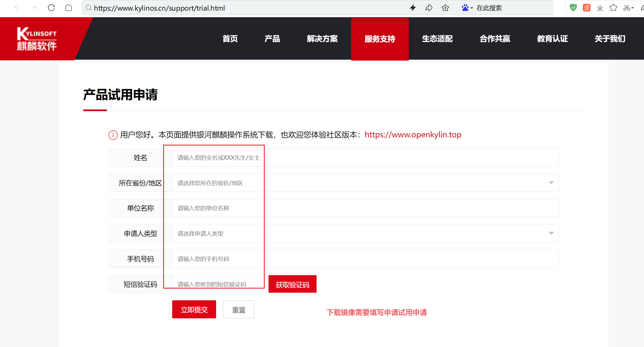This screenshot has width=644, height=347.
Task: Click the scissors screenshot tool icon
Action: [x=627, y=8]
